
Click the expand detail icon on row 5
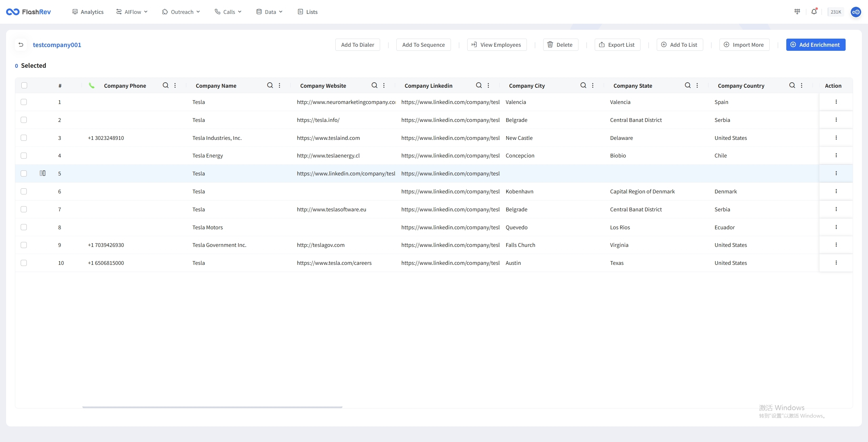coord(42,173)
